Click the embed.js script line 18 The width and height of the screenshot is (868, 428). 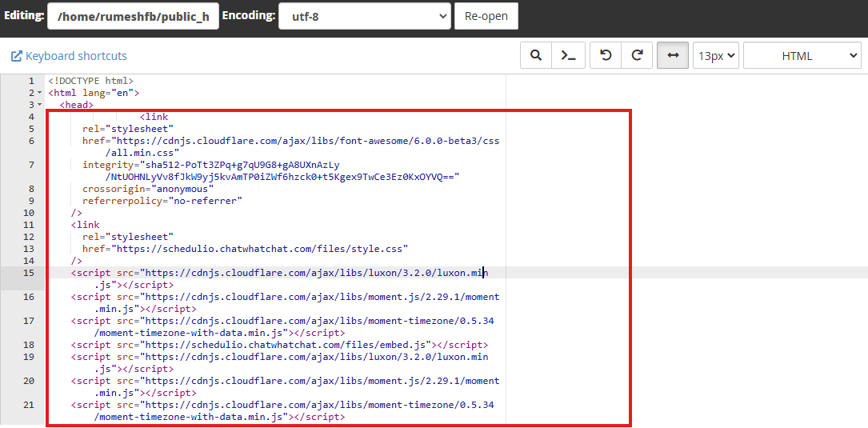pyautogui.click(x=279, y=345)
